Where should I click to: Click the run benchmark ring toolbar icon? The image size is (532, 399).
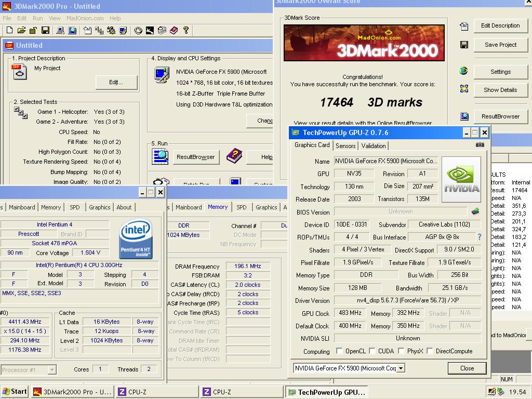138,30
